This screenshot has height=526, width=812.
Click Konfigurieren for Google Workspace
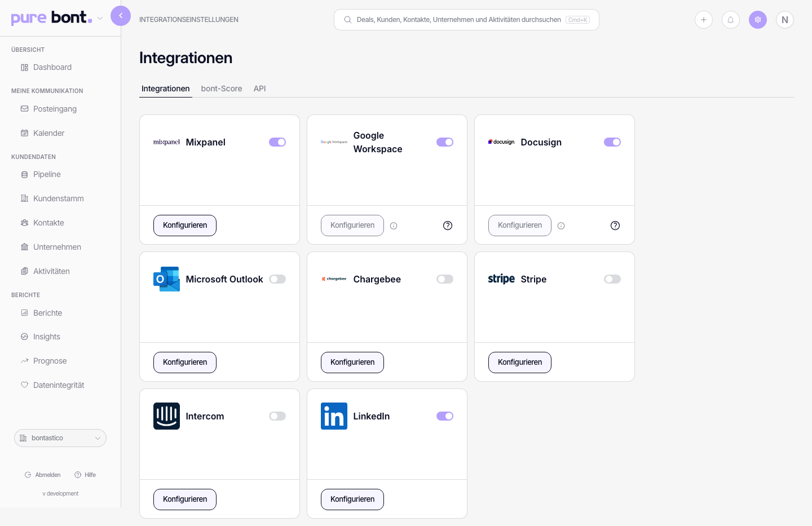[352, 226]
